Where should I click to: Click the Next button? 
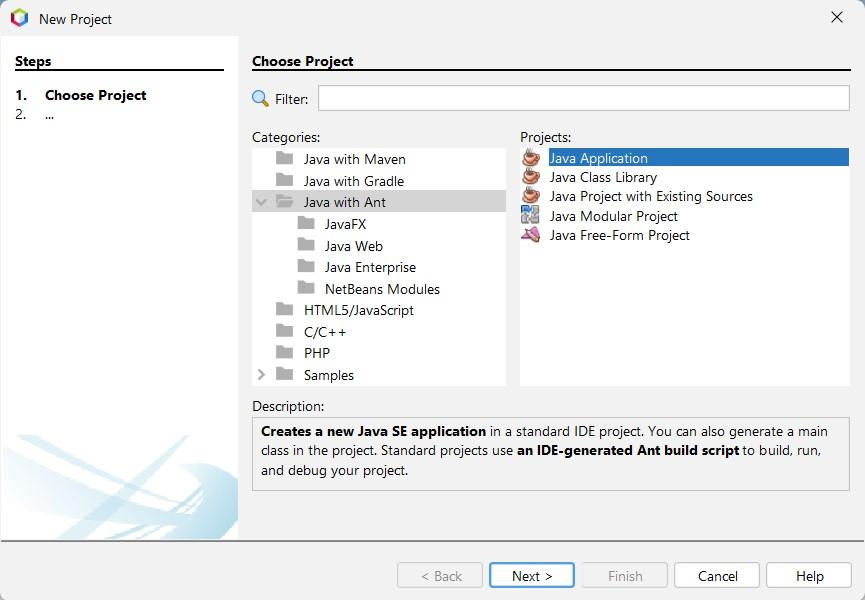pyautogui.click(x=532, y=576)
